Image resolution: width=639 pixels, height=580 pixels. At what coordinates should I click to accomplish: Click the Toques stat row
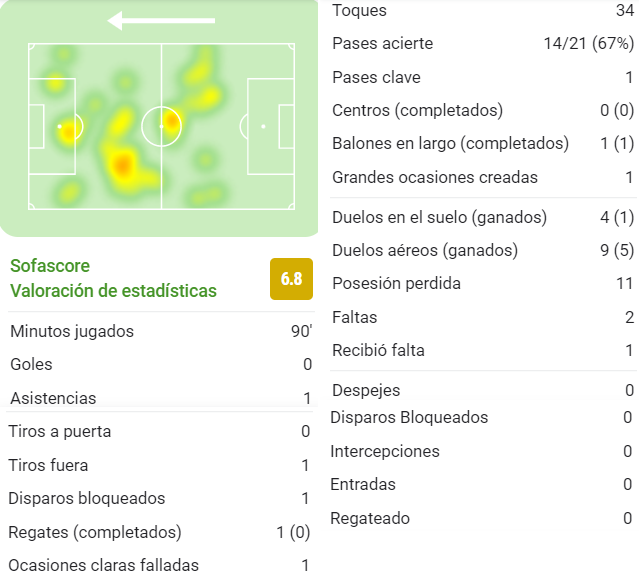[483, 10]
